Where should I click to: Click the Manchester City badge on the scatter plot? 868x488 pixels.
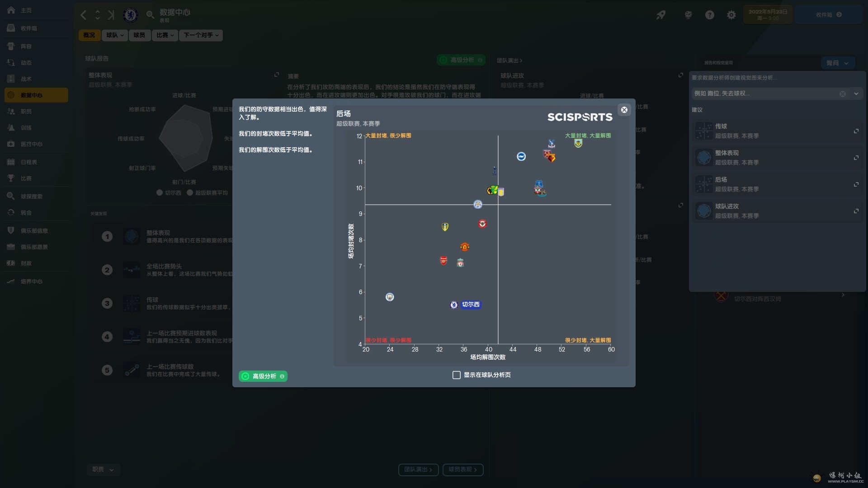click(390, 297)
